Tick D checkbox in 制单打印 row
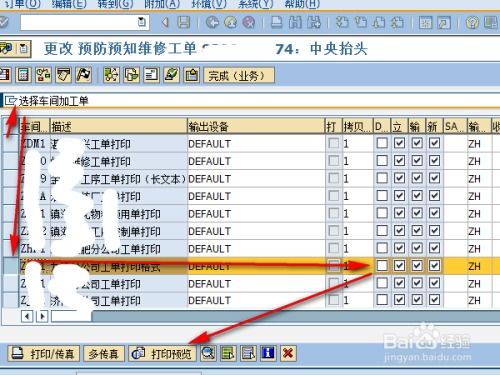Image resolution: width=500 pixels, height=375 pixels. pyautogui.click(x=382, y=231)
